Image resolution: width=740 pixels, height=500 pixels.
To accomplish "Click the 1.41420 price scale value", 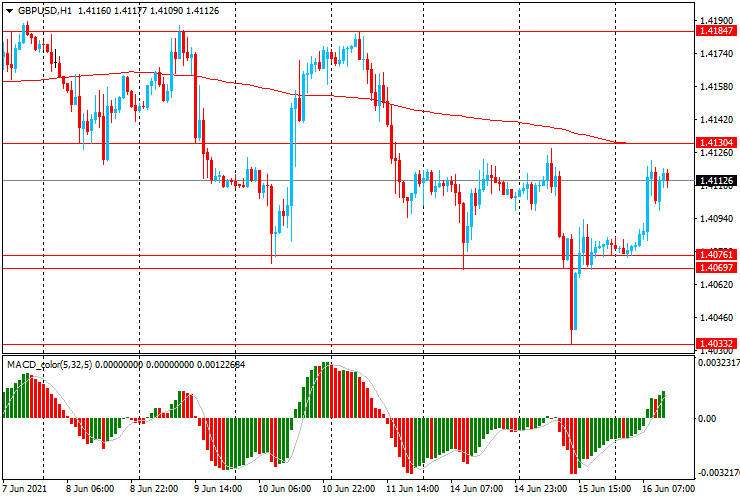I will (717, 120).
